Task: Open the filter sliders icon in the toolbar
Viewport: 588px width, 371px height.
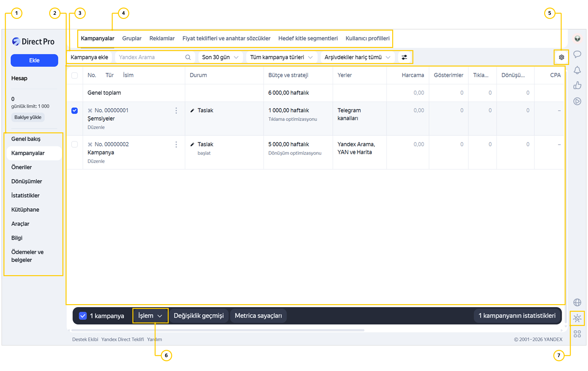Action: point(404,57)
